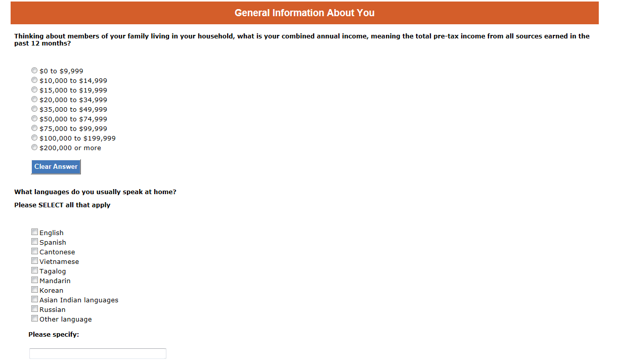Select the $0 to $9,999 income option
Viewport: 618px width, 364px height.
tap(34, 71)
